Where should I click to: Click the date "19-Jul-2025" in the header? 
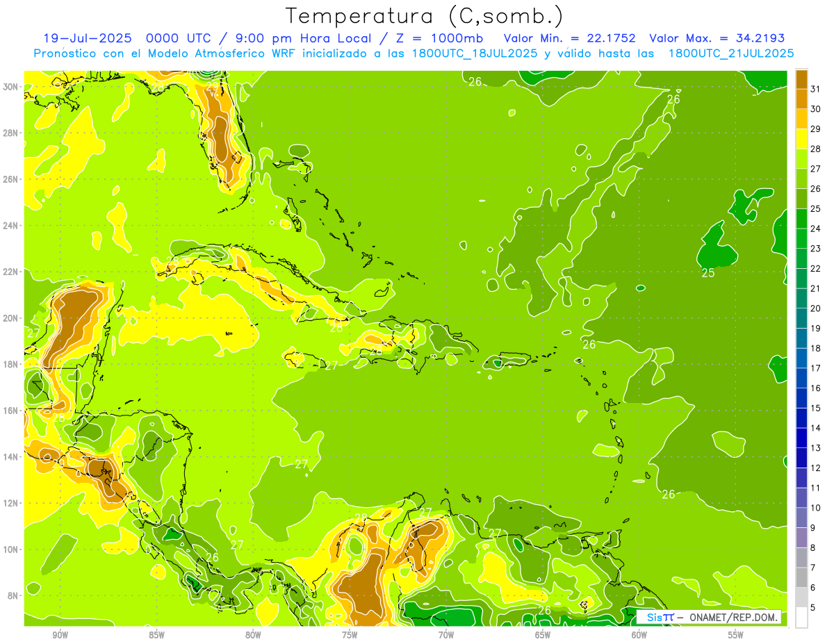(x=87, y=38)
